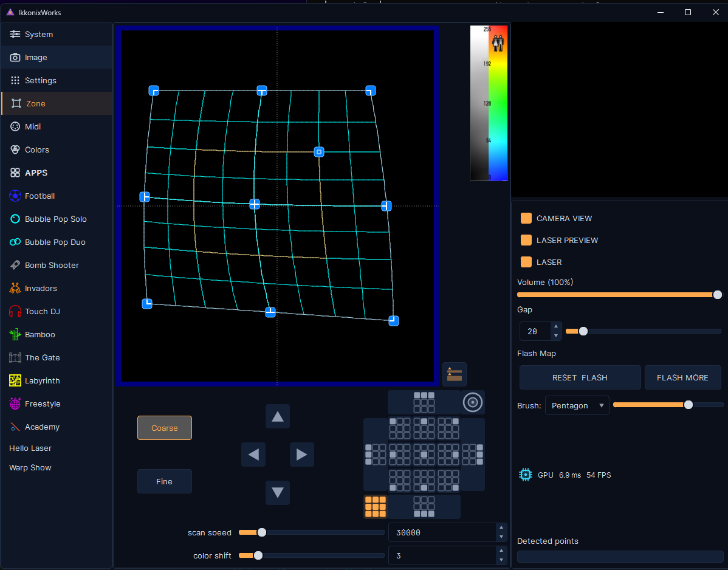The width and height of the screenshot is (728, 570).
Task: Toggle the LASER PREVIEW checkbox
Action: [526, 241]
